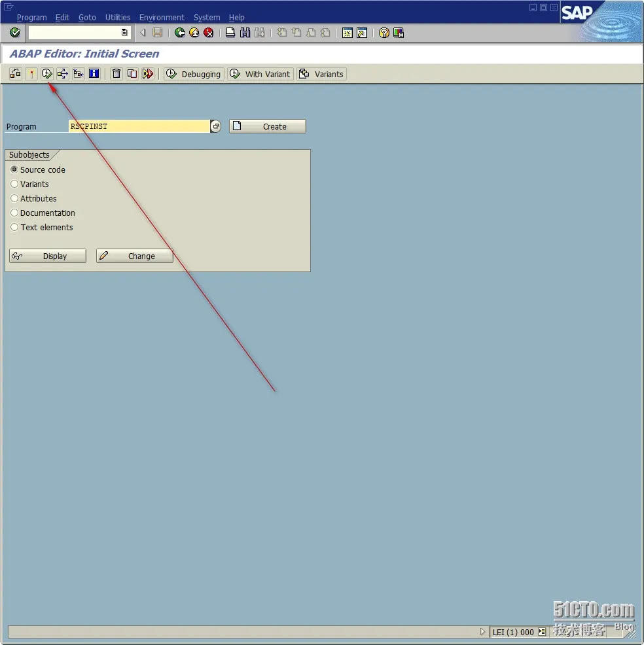The image size is (644, 645).
Task: Click the Display button with glasses icon
Action: click(48, 256)
